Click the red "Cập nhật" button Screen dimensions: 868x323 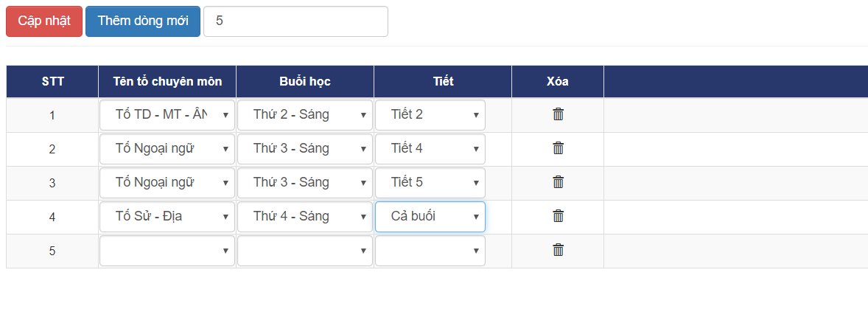click(44, 21)
